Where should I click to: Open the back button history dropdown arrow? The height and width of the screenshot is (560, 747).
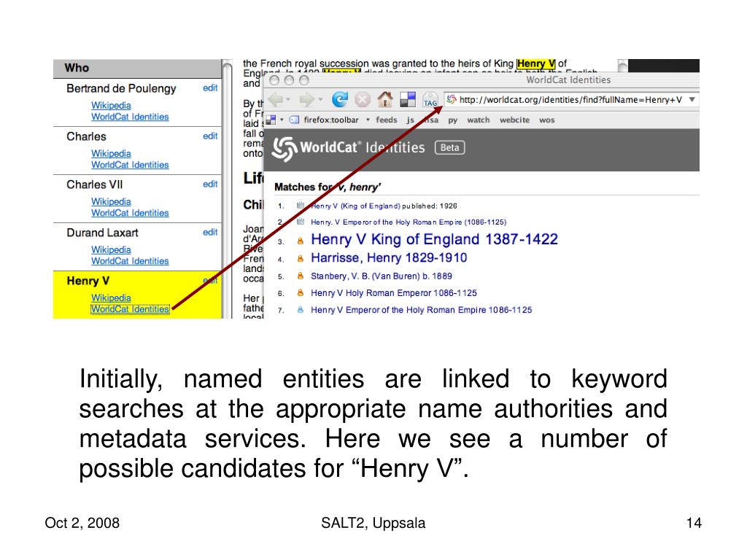coord(289,99)
